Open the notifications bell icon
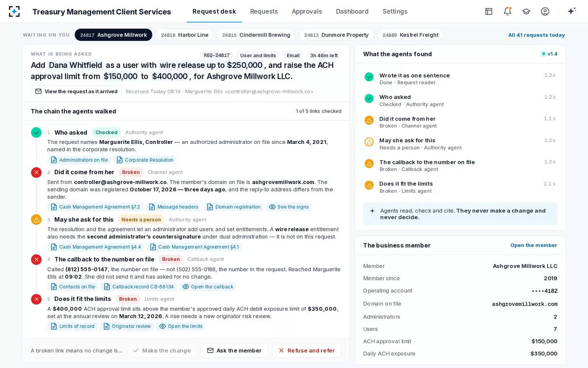The image size is (588, 368). pyautogui.click(x=508, y=11)
